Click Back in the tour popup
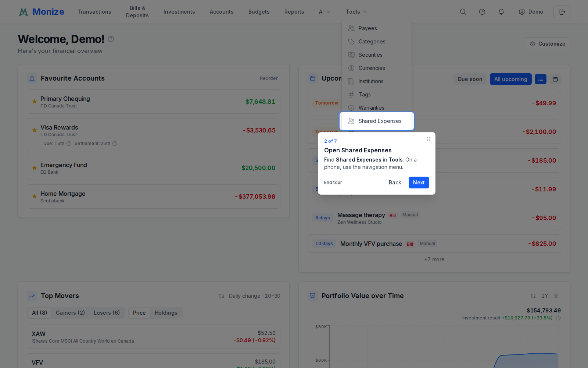This screenshot has width=588, height=368. pyautogui.click(x=395, y=183)
